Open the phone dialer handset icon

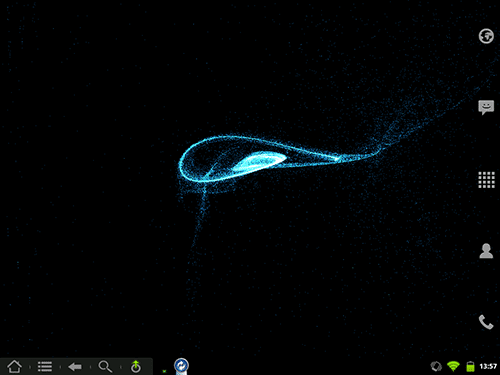pyautogui.click(x=486, y=322)
